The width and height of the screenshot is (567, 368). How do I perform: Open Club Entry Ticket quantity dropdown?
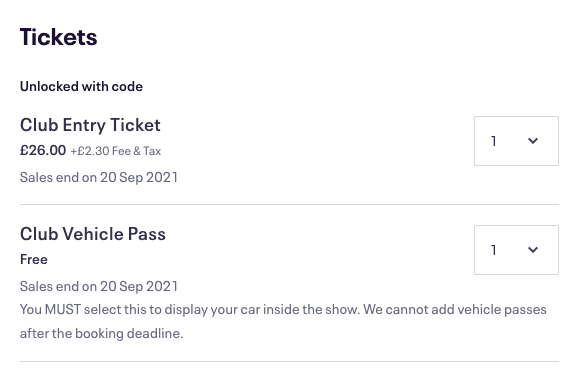516,141
